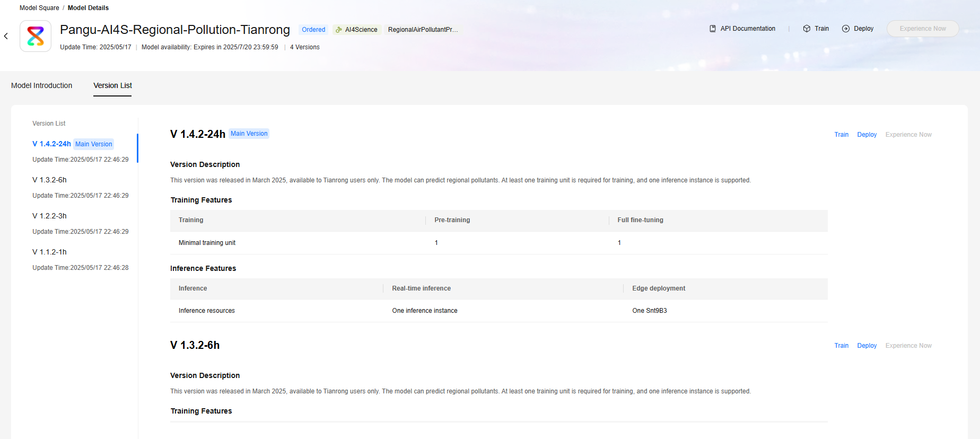
Task: Select V 1.1.2-1h in version sidebar
Action: tap(49, 252)
